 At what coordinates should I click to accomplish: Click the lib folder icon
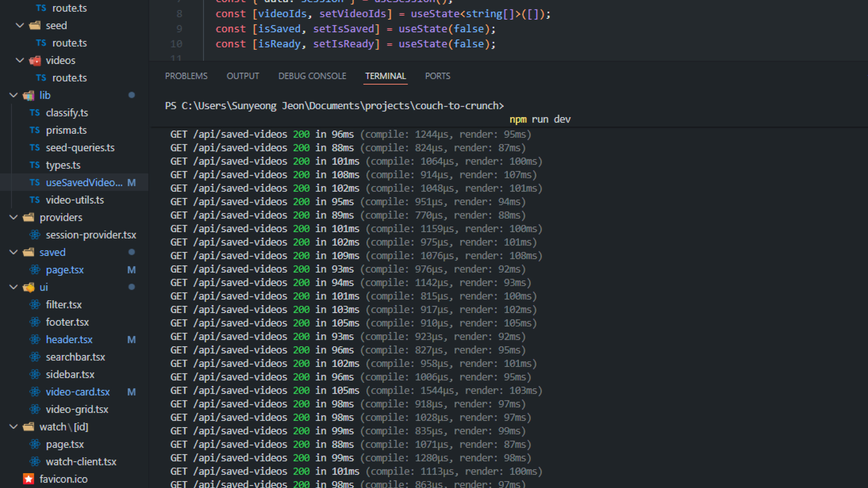click(29, 95)
